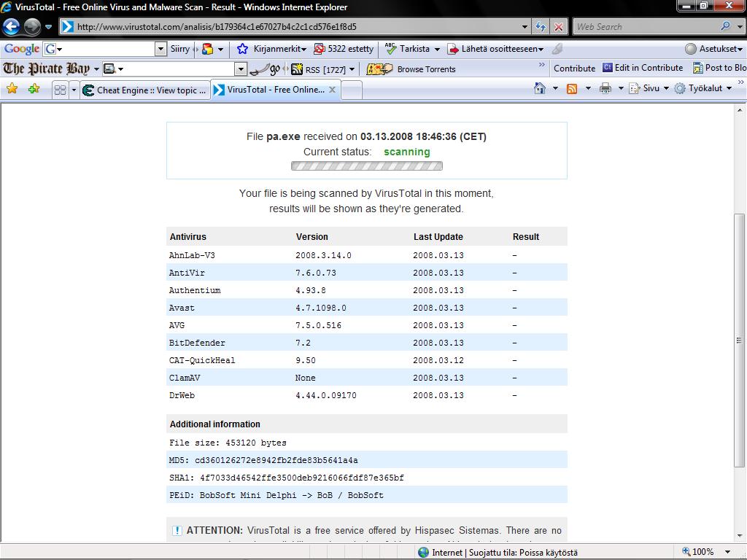Open the Print options dropdown arrow
The width and height of the screenshot is (747, 560).
(621, 88)
